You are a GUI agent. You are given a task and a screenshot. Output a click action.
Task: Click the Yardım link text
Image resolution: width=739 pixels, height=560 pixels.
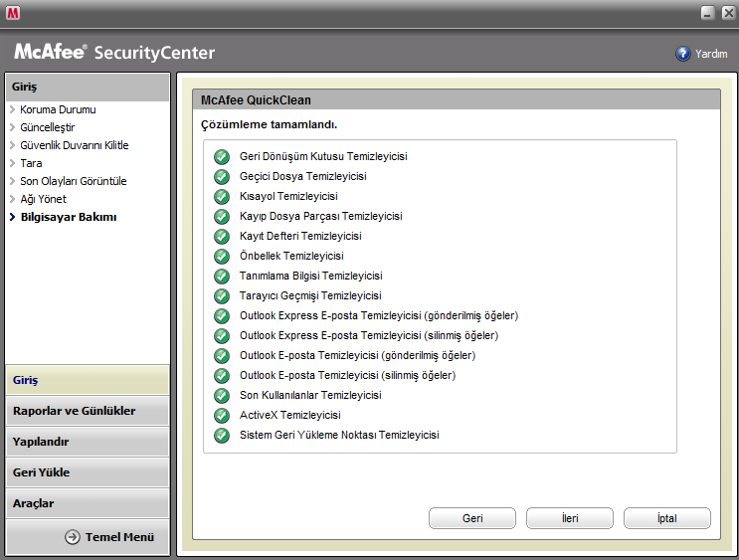tap(711, 54)
